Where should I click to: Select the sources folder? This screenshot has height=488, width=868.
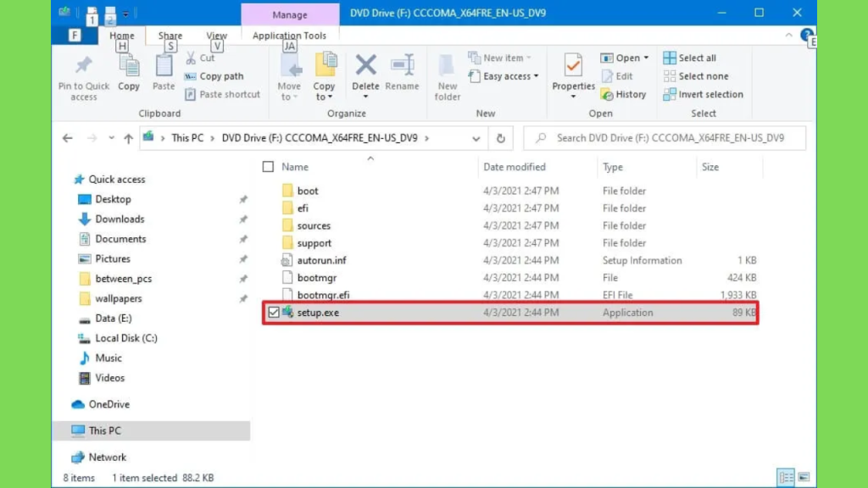point(314,225)
